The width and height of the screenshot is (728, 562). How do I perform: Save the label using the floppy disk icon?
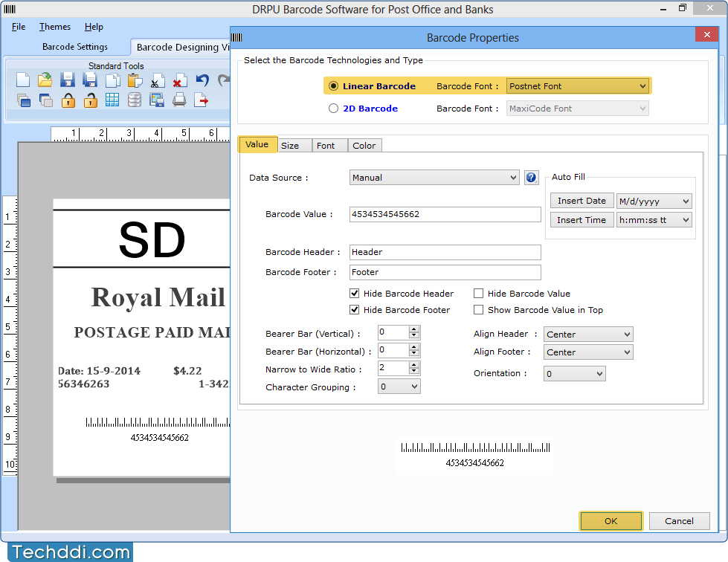coord(68,80)
